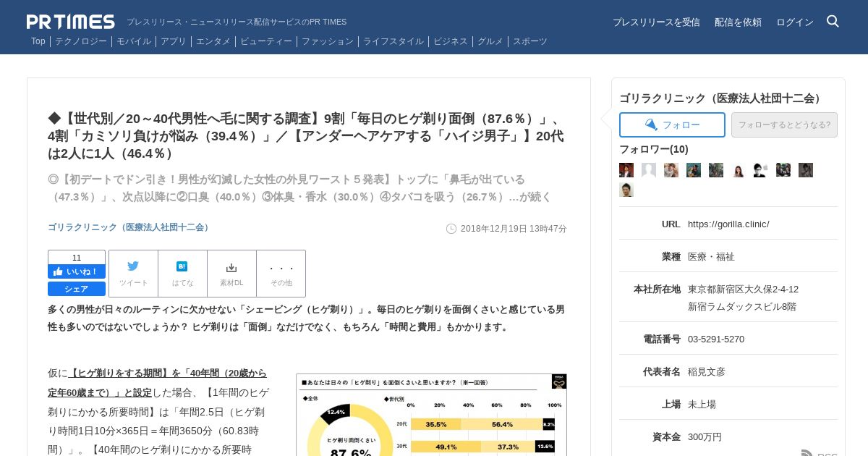868x456 pixels.
Task: Click ログイン link
Action: (795, 22)
